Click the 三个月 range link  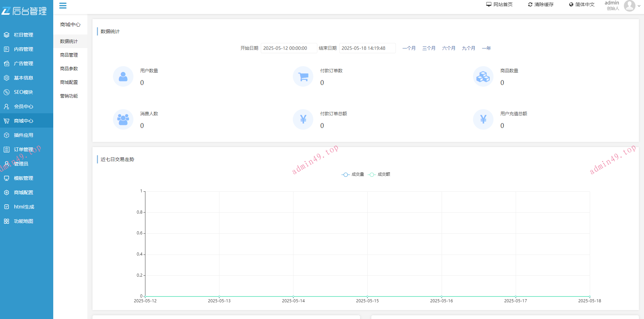pyautogui.click(x=429, y=48)
